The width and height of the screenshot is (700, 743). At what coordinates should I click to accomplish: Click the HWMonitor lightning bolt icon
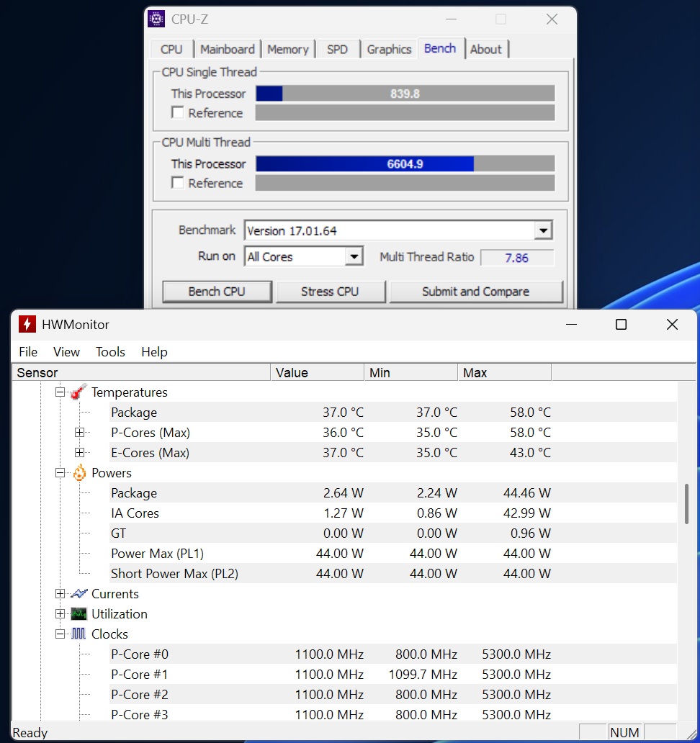[27, 325]
